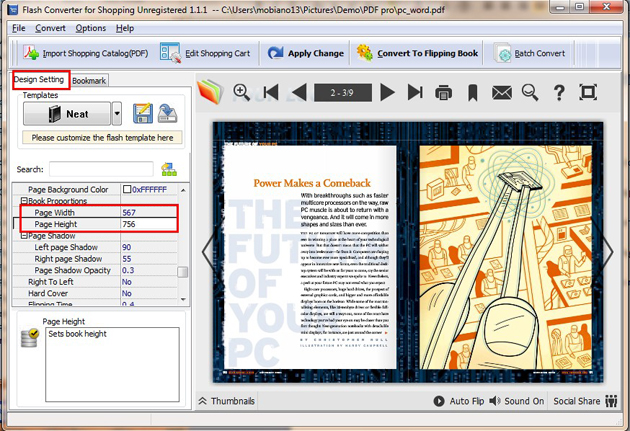Open Social Share

tap(585, 401)
